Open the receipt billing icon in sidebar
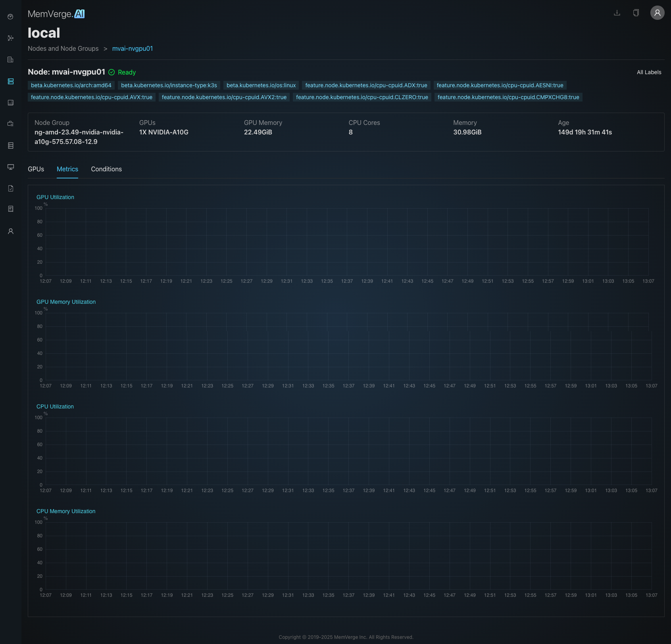 [x=11, y=209]
